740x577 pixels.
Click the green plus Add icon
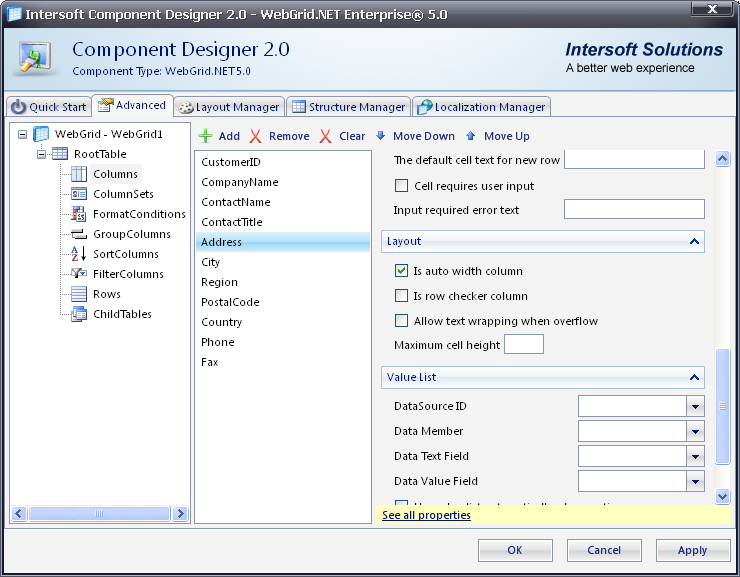pos(205,136)
